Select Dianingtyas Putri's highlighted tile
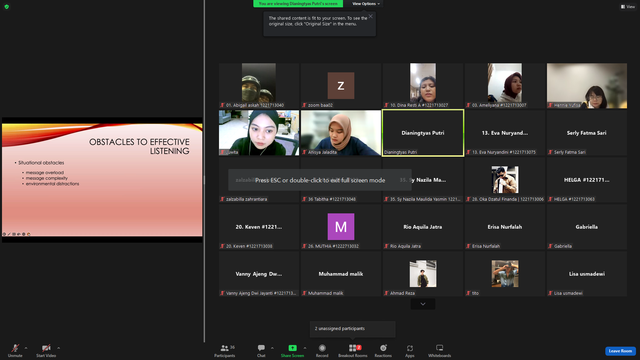 [x=422, y=133]
